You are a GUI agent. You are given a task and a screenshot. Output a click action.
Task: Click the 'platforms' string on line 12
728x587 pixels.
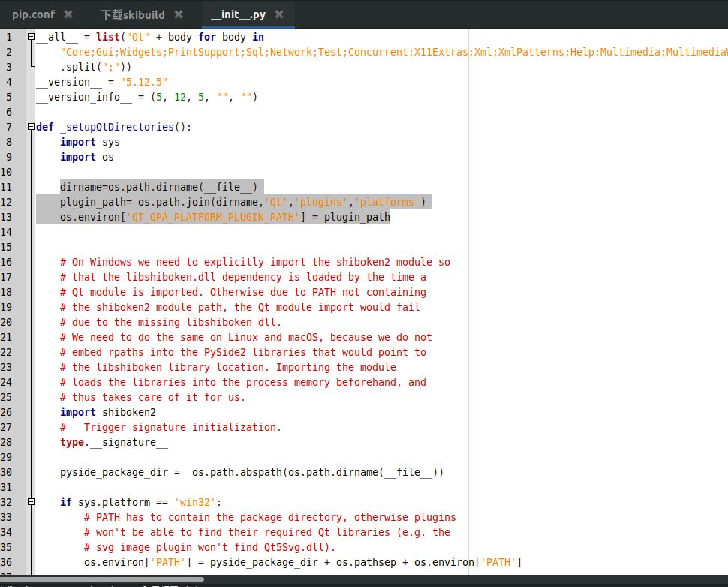[387, 202]
